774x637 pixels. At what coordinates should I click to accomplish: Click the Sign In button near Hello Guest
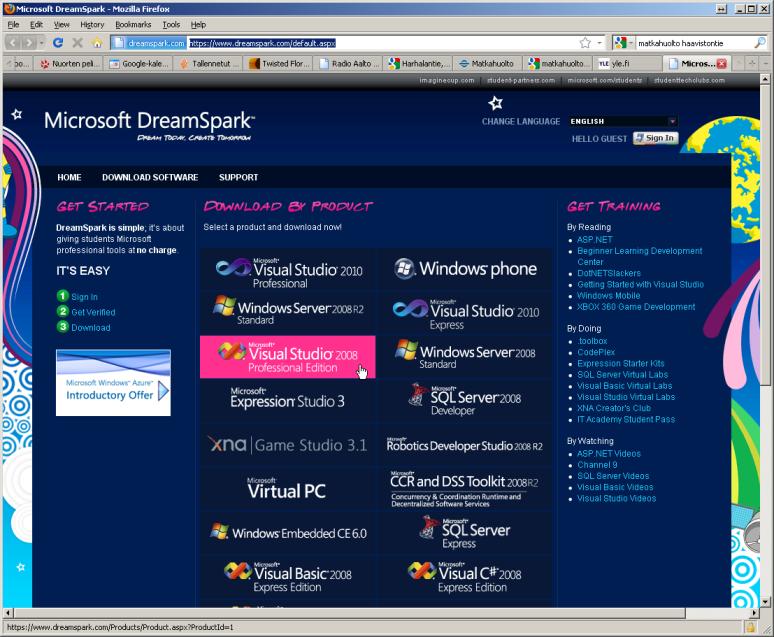click(x=656, y=138)
